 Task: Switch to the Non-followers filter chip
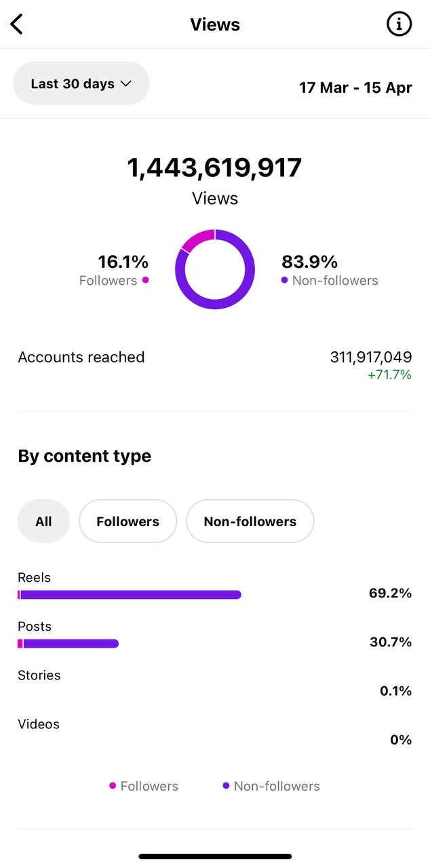coord(250,521)
